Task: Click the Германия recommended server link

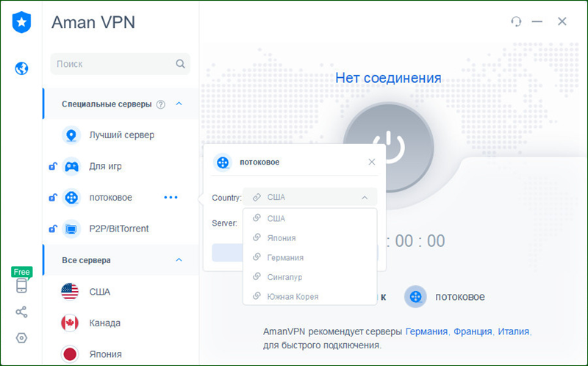Action: pos(427,332)
